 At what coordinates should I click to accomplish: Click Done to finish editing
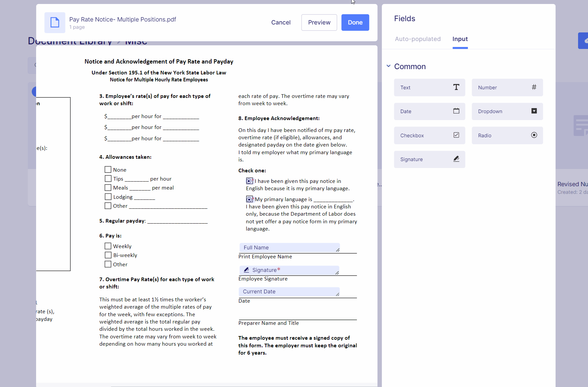[355, 22]
